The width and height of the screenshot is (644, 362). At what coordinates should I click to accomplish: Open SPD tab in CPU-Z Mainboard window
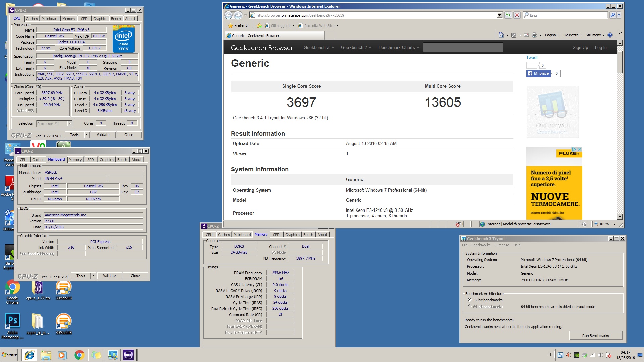pyautogui.click(x=91, y=160)
